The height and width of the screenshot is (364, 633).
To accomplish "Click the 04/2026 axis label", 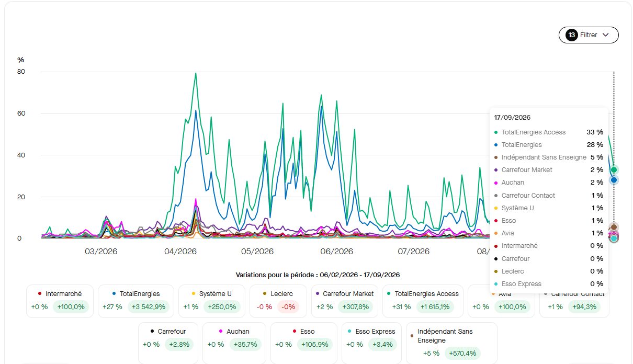I will pos(180,252).
